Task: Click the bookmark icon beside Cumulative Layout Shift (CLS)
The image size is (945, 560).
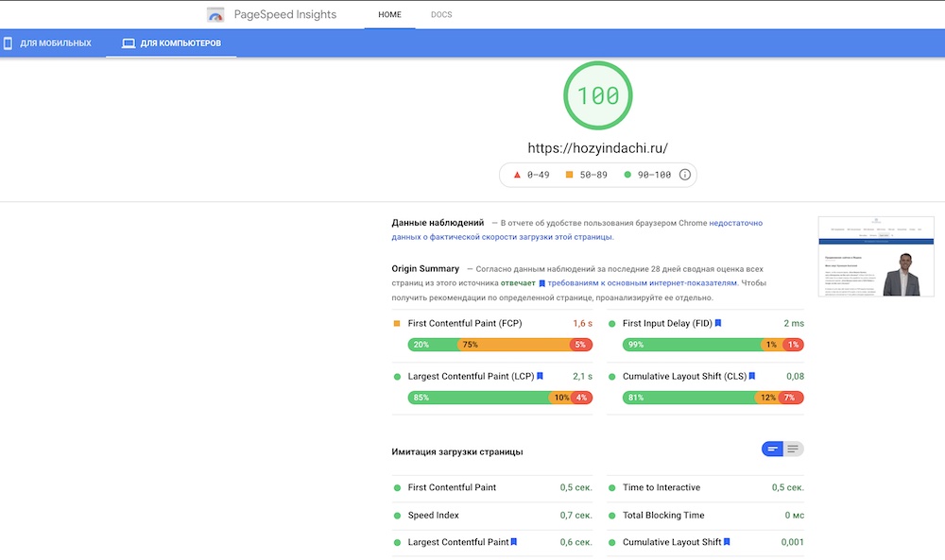Action: click(x=751, y=377)
